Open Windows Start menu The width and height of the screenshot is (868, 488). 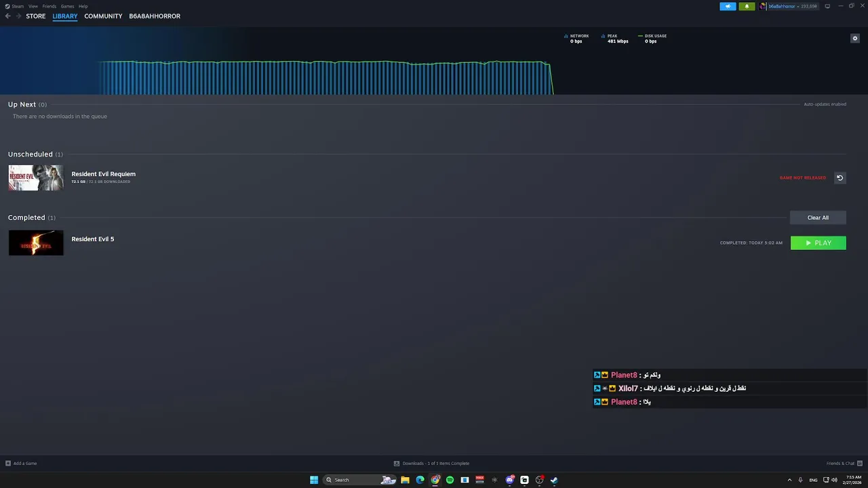point(314,480)
